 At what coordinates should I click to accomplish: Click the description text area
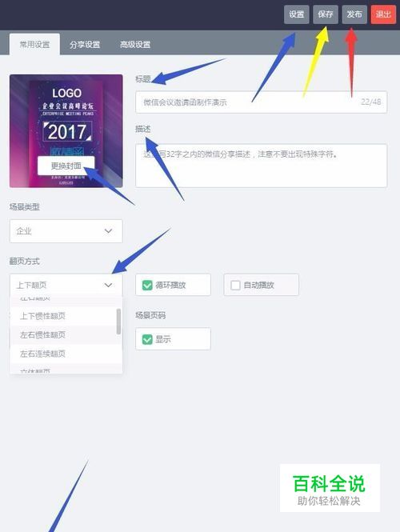[261, 166]
